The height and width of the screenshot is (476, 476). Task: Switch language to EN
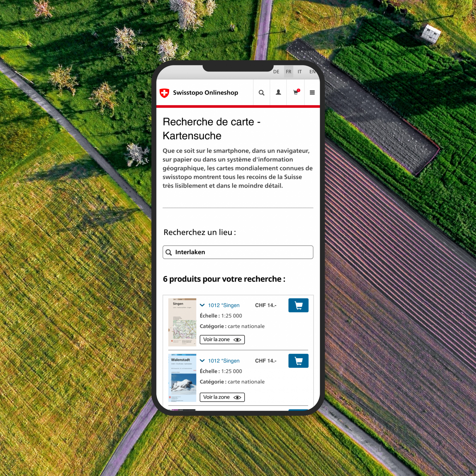point(312,72)
